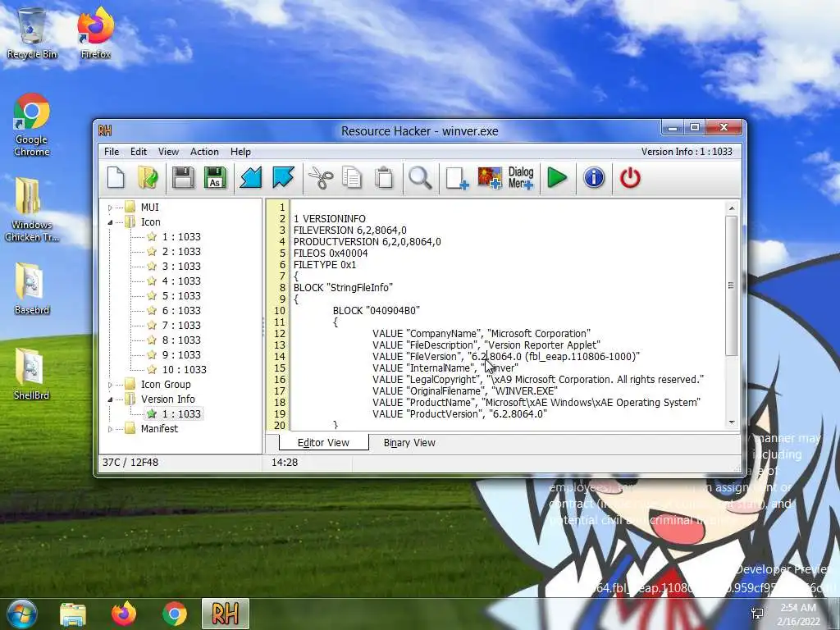Click the Copy pages toolbar icon
Viewport: 840px width, 630px height.
352,178
